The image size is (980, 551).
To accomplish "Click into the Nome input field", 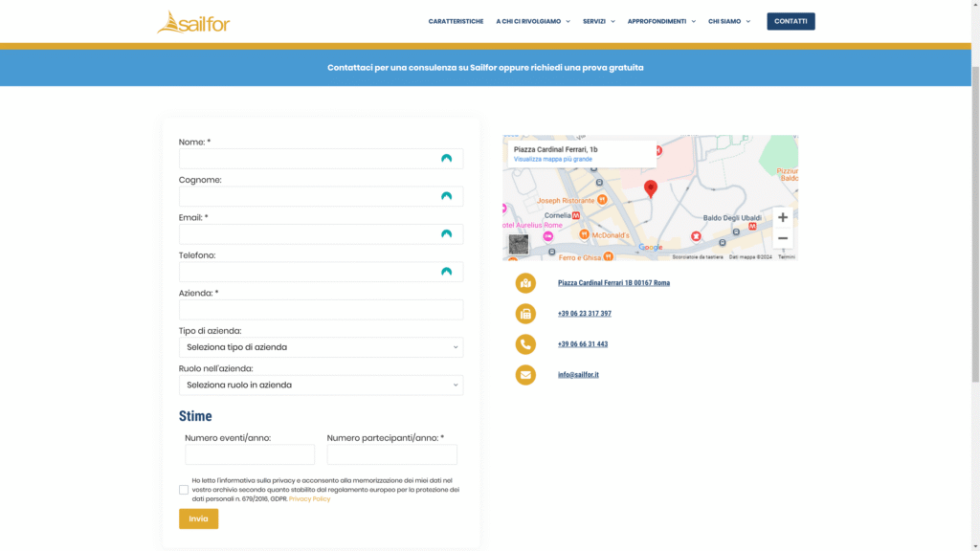I will [322, 159].
